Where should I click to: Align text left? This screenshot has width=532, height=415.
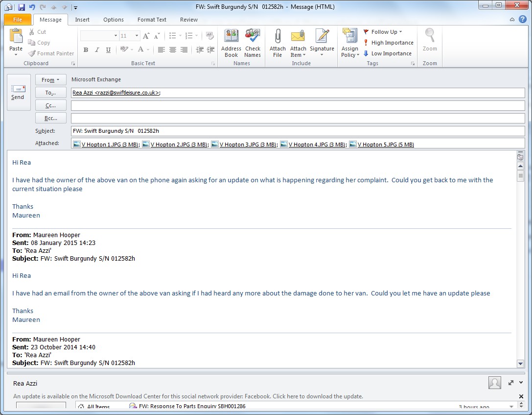pos(161,50)
